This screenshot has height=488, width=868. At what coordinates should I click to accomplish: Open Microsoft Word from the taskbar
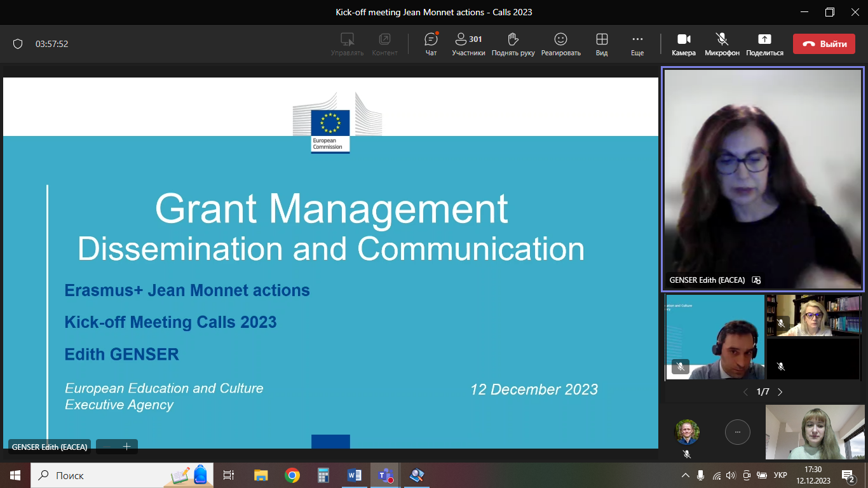[354, 475]
